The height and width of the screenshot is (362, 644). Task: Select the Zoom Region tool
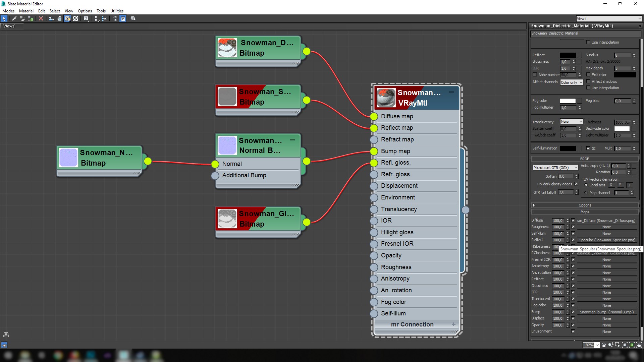(x=618, y=345)
